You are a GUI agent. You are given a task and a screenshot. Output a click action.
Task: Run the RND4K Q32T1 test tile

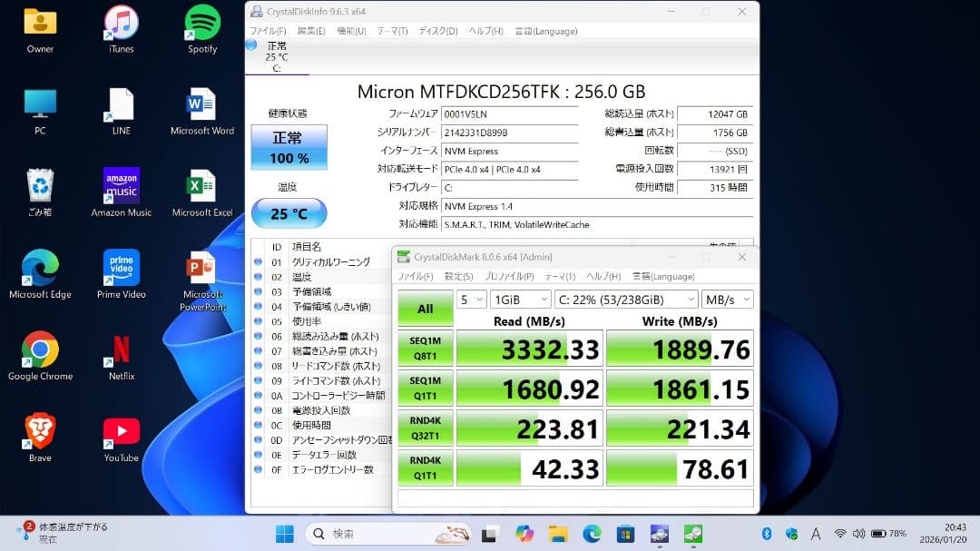click(425, 428)
